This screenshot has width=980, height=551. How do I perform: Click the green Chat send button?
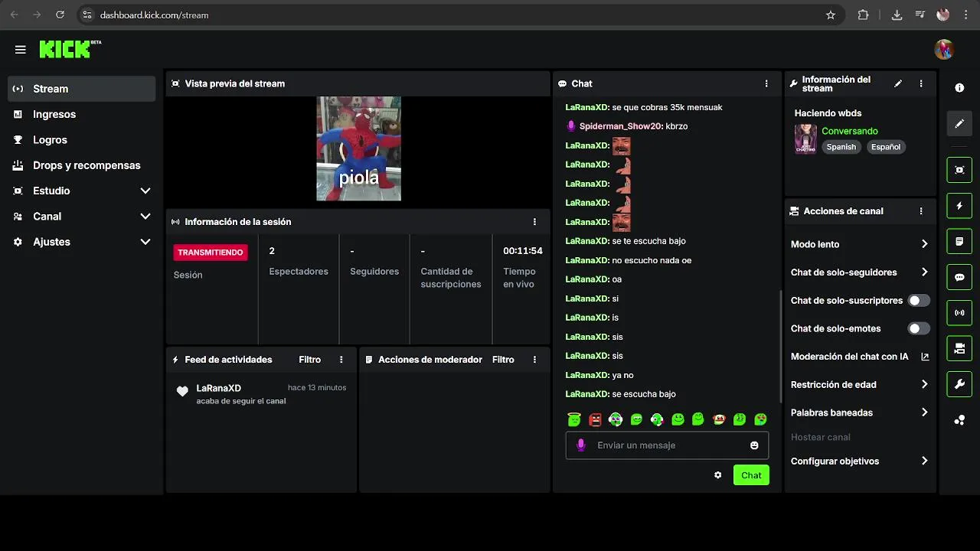(x=751, y=475)
